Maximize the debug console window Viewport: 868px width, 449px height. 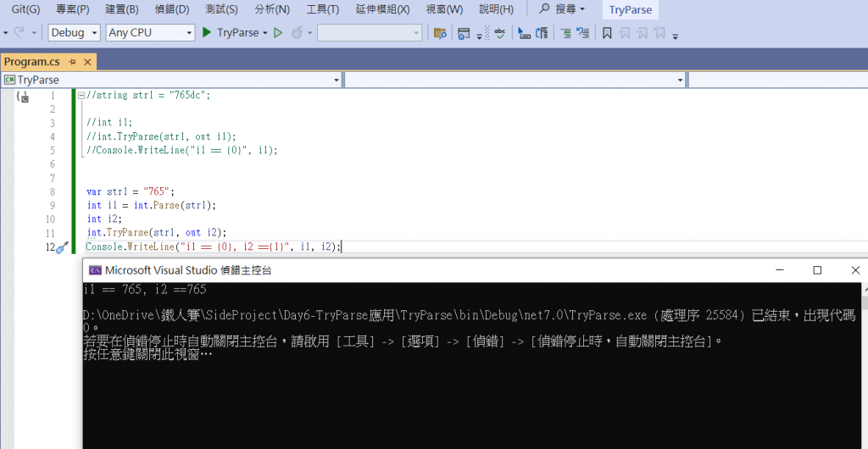817,270
